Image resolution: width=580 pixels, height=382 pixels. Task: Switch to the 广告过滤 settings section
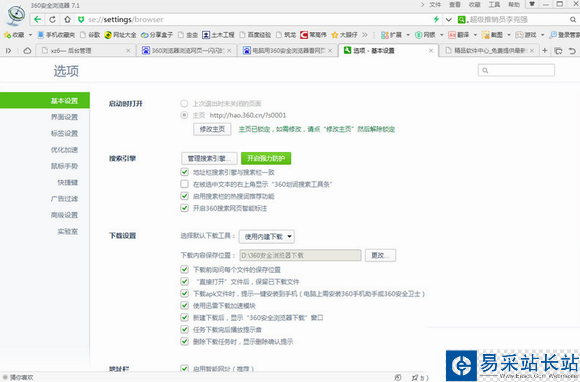(64, 199)
